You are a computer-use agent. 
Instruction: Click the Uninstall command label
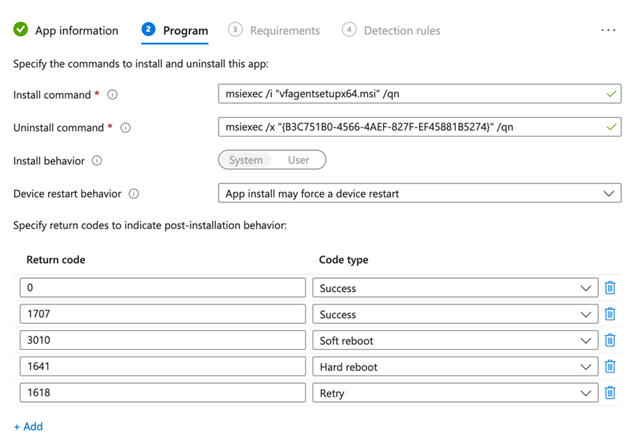[x=59, y=128]
